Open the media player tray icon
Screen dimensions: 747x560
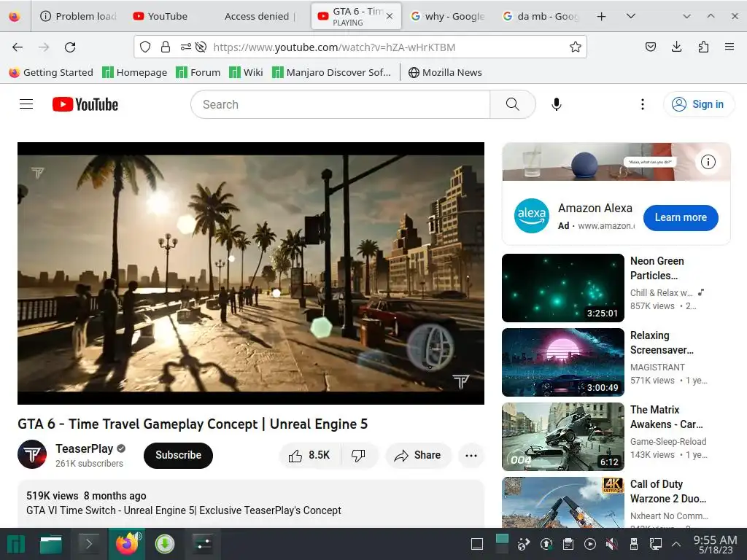tap(589, 544)
